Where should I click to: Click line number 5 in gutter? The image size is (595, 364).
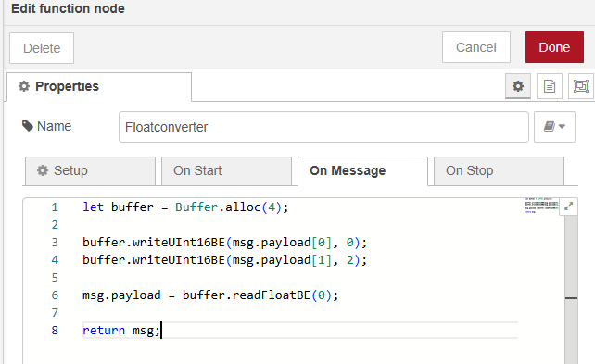coord(55,278)
